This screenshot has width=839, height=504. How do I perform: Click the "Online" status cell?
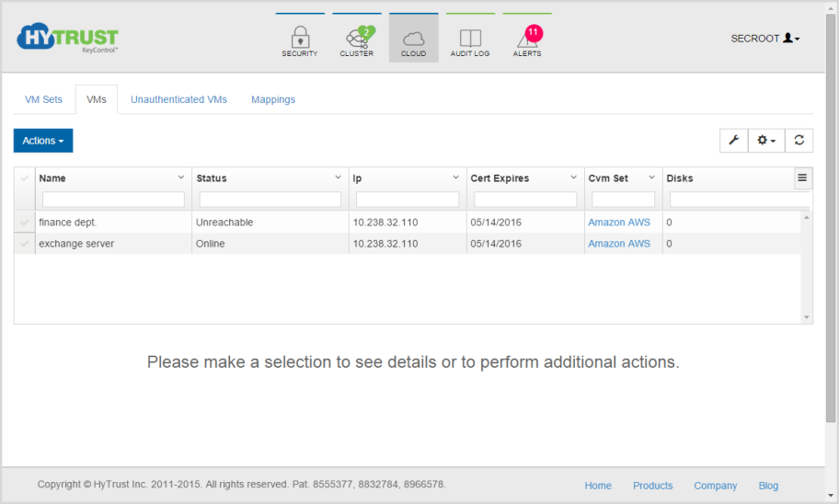(270, 244)
